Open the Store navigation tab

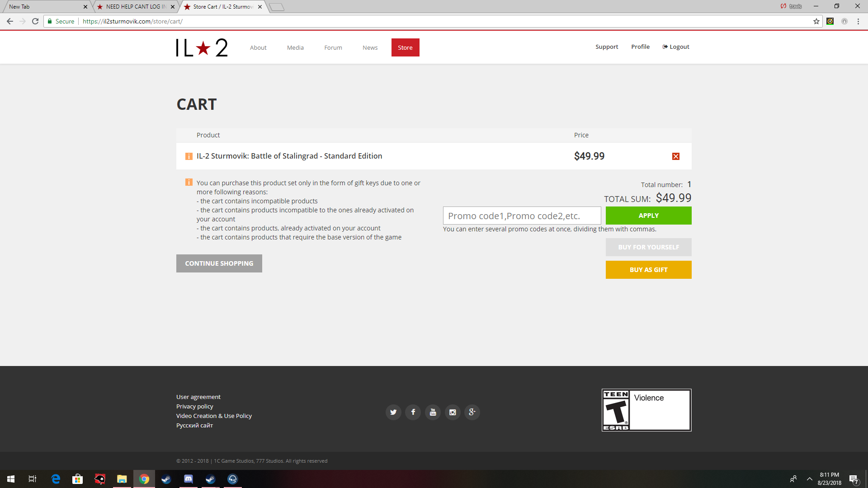[x=405, y=47]
